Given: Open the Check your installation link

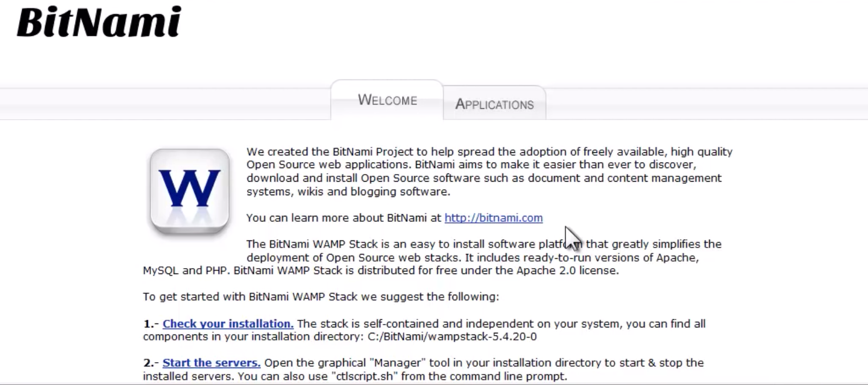Looking at the screenshot, I should pyautogui.click(x=228, y=324).
